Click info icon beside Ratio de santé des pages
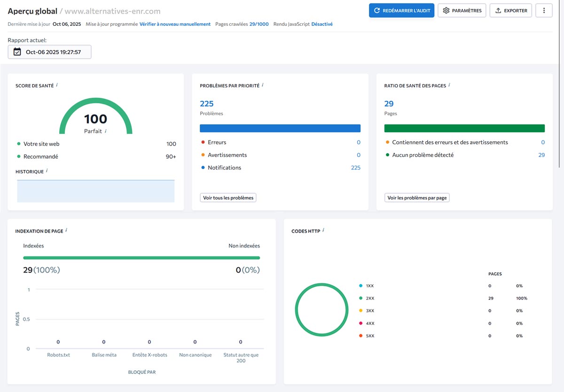The image size is (564, 392). (x=449, y=85)
